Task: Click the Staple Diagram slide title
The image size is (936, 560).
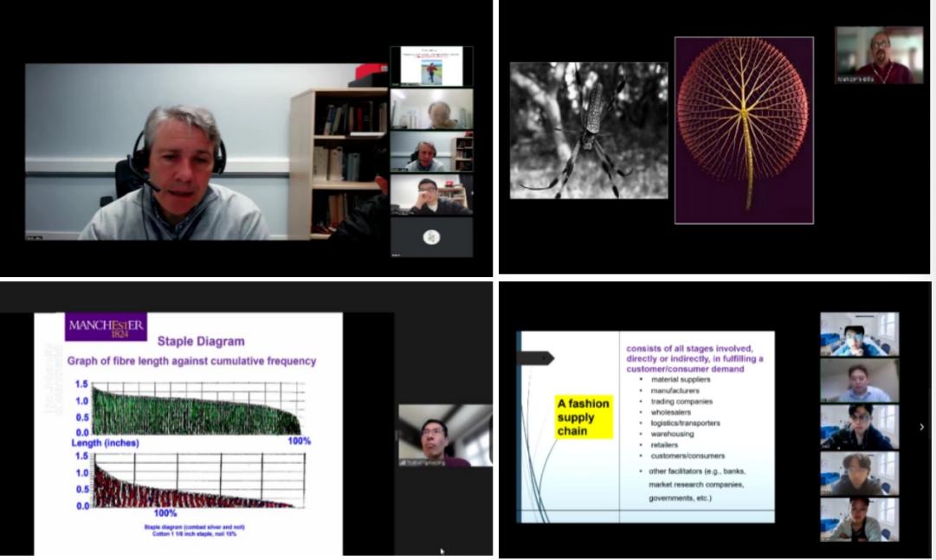Action: pos(201,342)
